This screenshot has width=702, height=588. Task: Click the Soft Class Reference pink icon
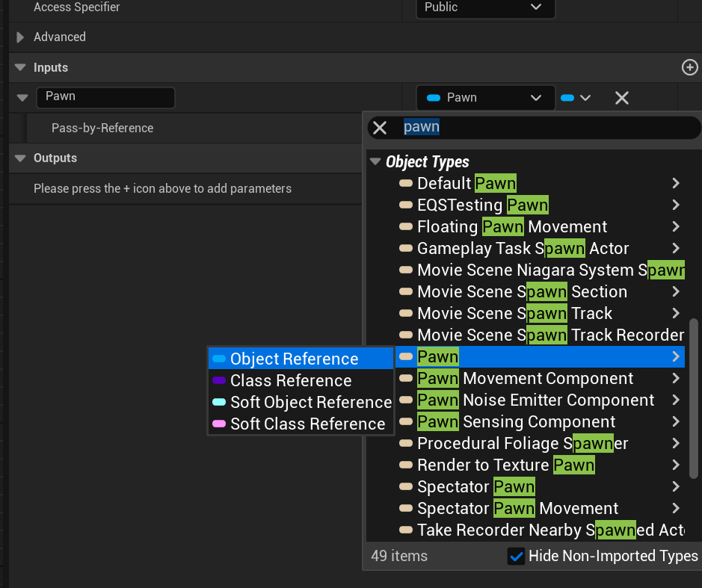click(219, 424)
